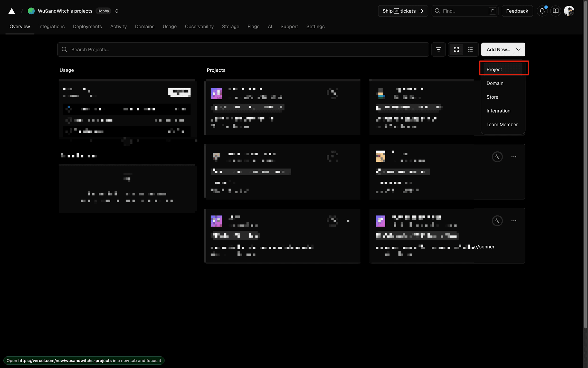Switch projects to grid view
The height and width of the screenshot is (368, 588).
tap(456, 49)
